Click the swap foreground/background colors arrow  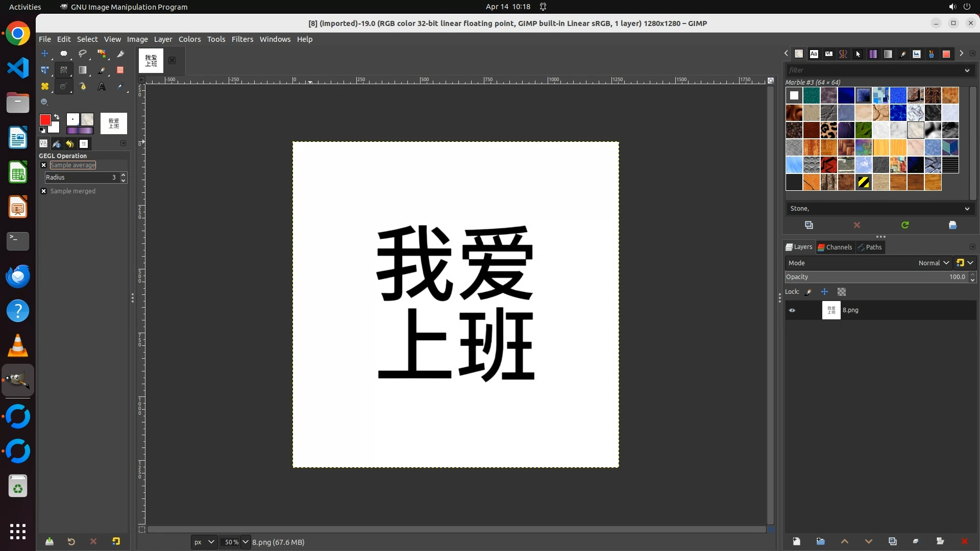click(x=57, y=117)
